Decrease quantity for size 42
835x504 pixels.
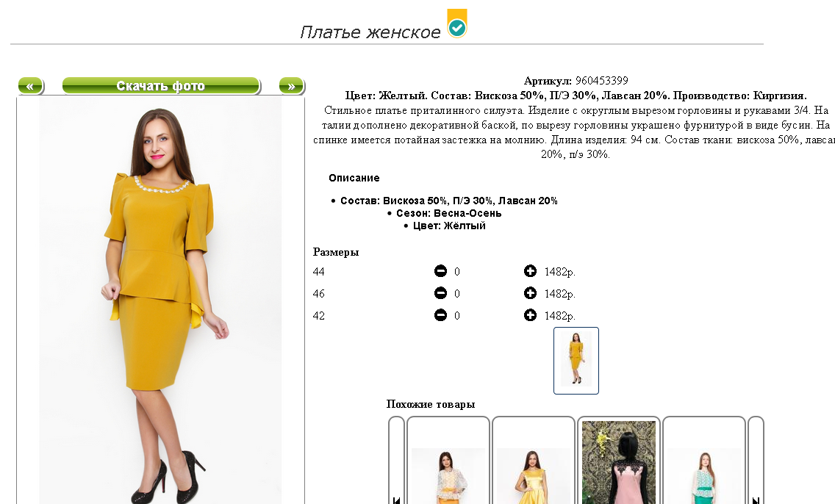440,316
